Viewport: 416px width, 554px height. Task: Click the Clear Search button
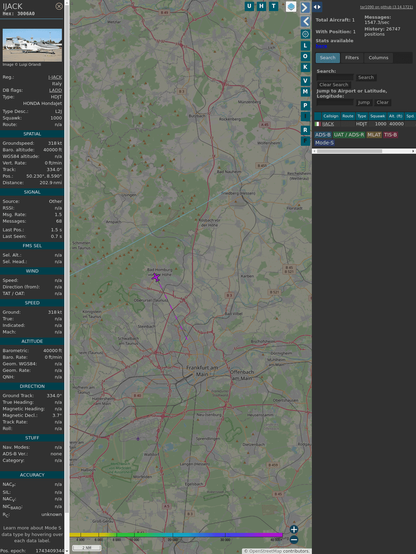tap(334, 84)
